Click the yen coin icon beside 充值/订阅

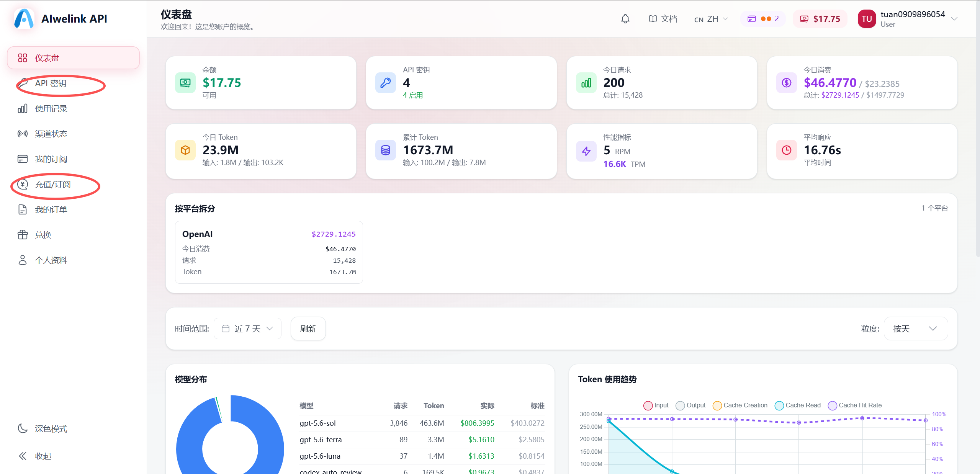point(23,184)
